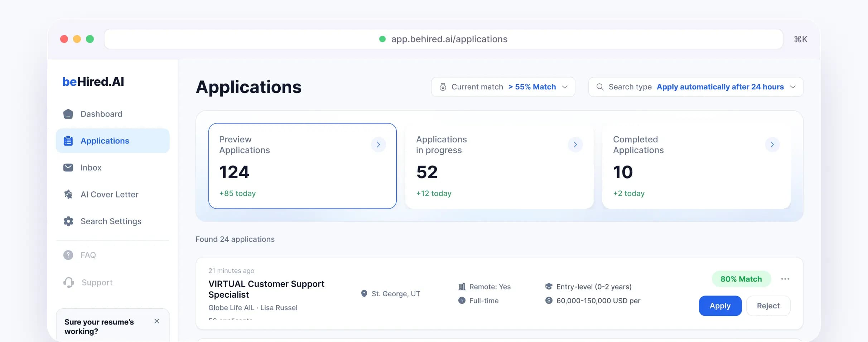
Task: Click the FAQ question mark icon
Action: point(68,255)
